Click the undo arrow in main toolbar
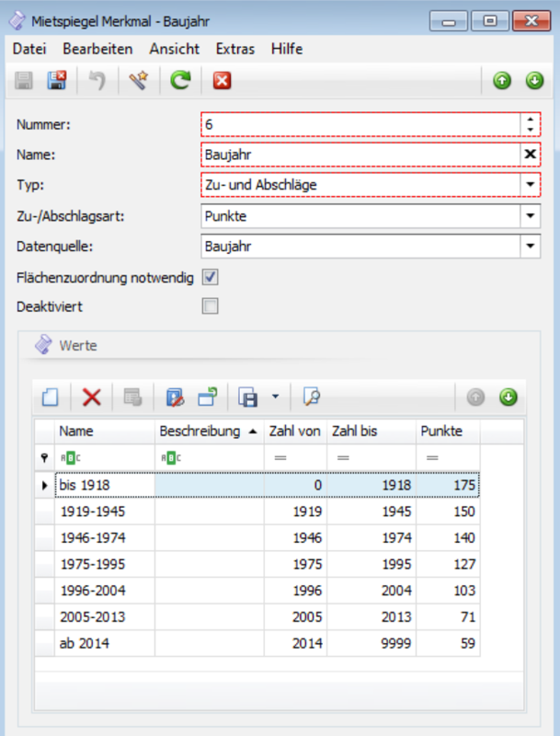 pyautogui.click(x=97, y=81)
